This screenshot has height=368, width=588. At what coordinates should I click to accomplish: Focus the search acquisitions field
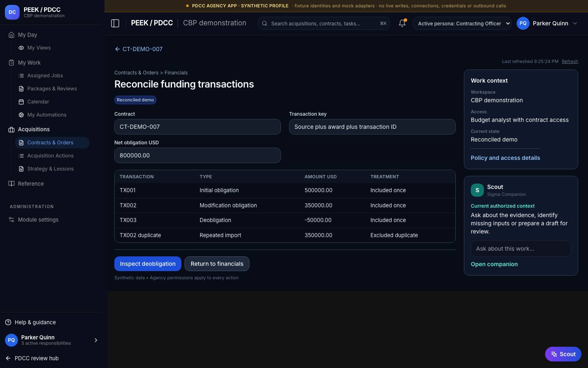323,23
